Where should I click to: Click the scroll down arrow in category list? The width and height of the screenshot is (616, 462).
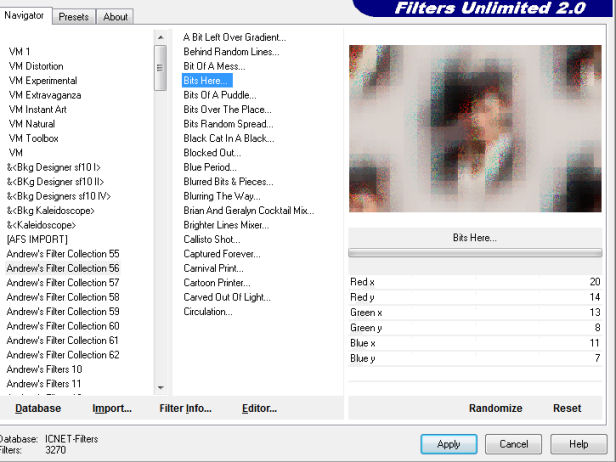pyautogui.click(x=160, y=387)
